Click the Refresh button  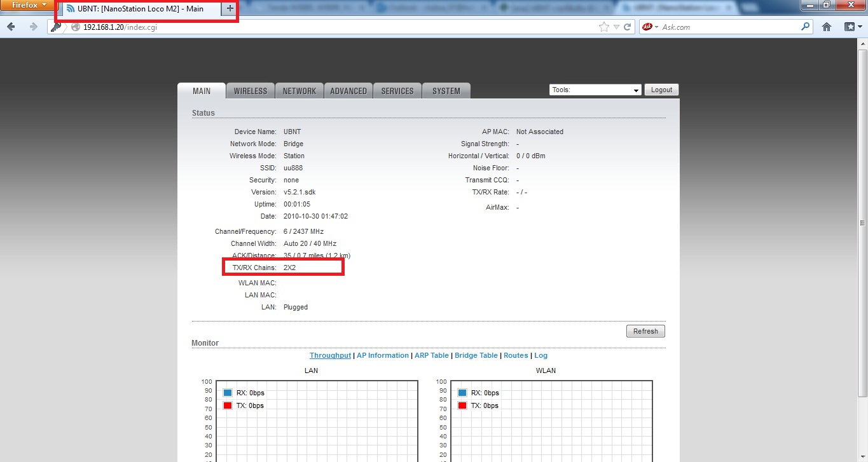pyautogui.click(x=645, y=331)
